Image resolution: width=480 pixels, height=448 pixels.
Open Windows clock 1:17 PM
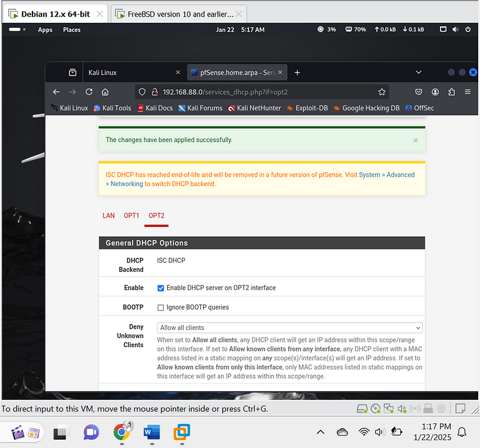click(432, 432)
